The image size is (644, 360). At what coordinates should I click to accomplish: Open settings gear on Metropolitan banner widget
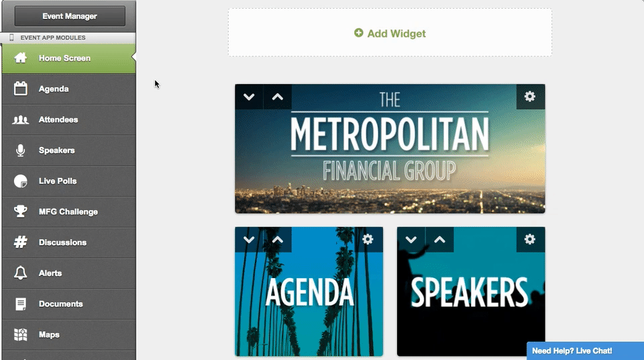coord(530,97)
